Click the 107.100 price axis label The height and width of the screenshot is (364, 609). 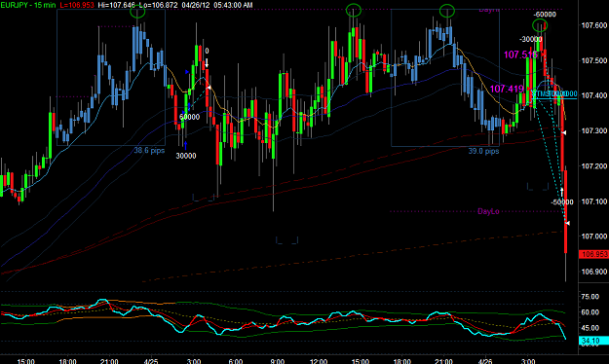(x=593, y=201)
